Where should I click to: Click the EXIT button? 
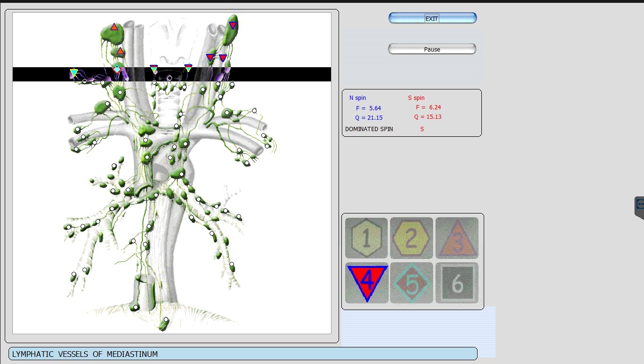432,18
